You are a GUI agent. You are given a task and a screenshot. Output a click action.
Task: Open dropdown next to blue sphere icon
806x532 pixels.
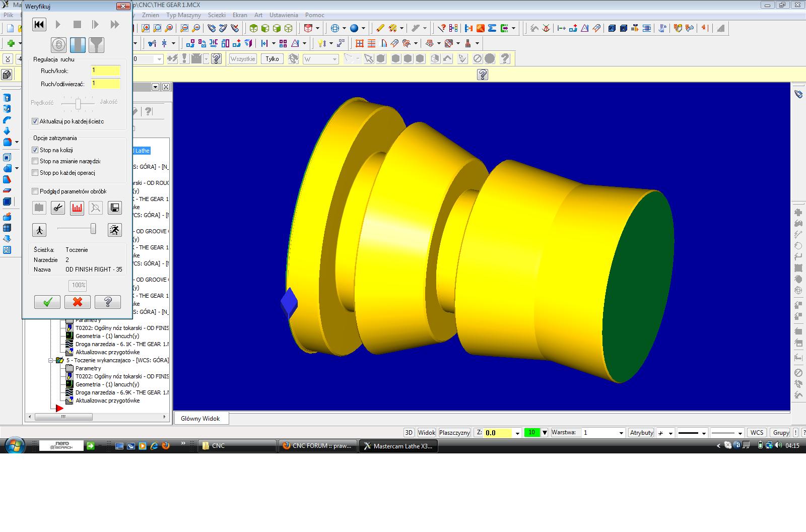(x=363, y=29)
